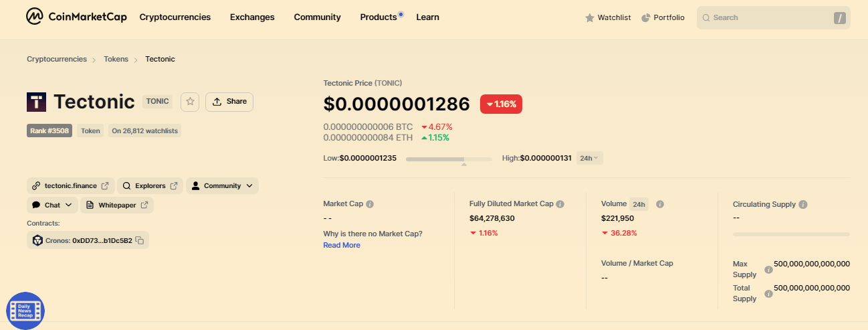This screenshot has height=330, width=868.
Task: Click the slash shortcut key icon in search
Action: point(840,18)
